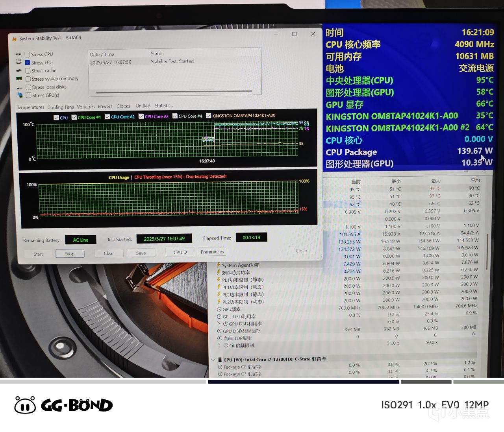Click the RAM icon beside Stress system memory
504x432 pixels.
click(x=19, y=79)
